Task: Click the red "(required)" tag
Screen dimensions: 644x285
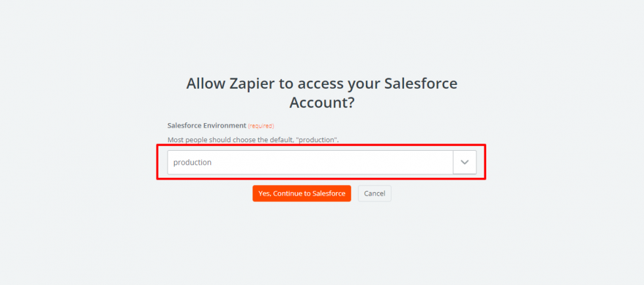Action: [261, 126]
